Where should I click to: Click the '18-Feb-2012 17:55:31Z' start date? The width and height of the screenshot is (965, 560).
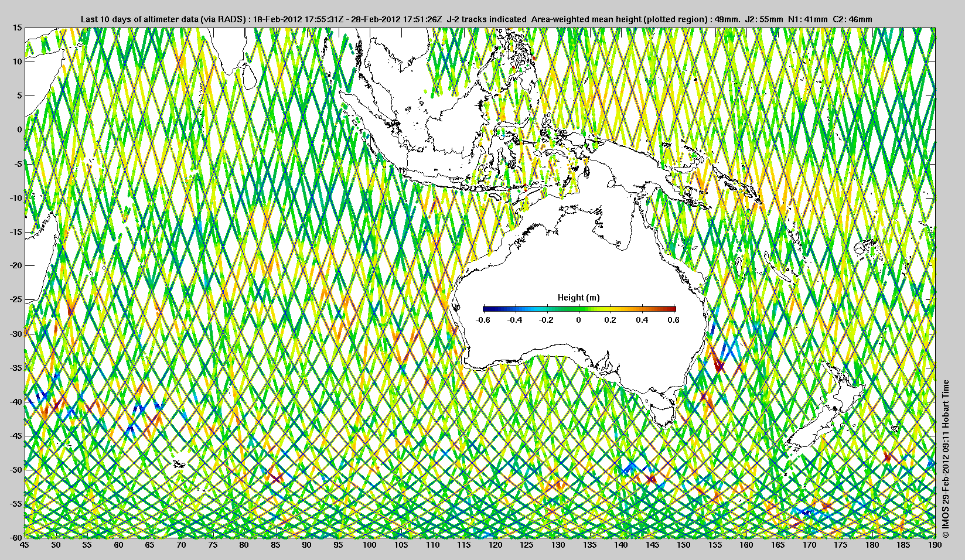pyautogui.click(x=299, y=19)
